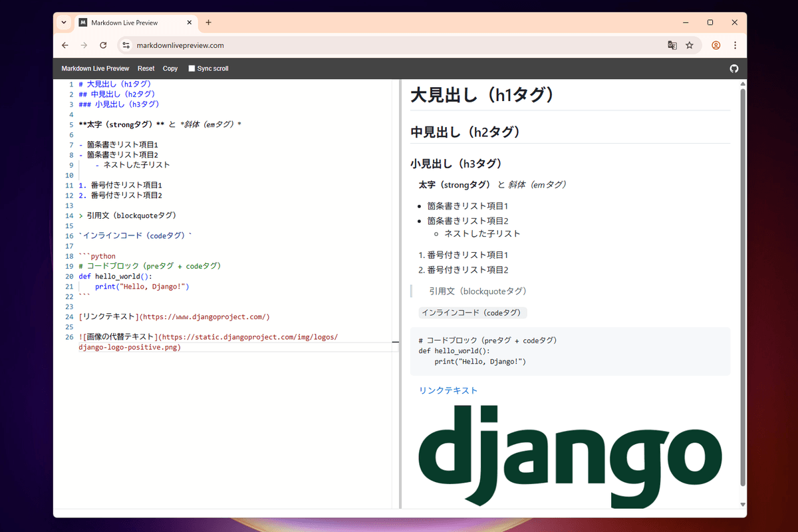798x532 pixels.
Task: Click preview numbered item 番号付きリスト項目2
Action: [467, 270]
